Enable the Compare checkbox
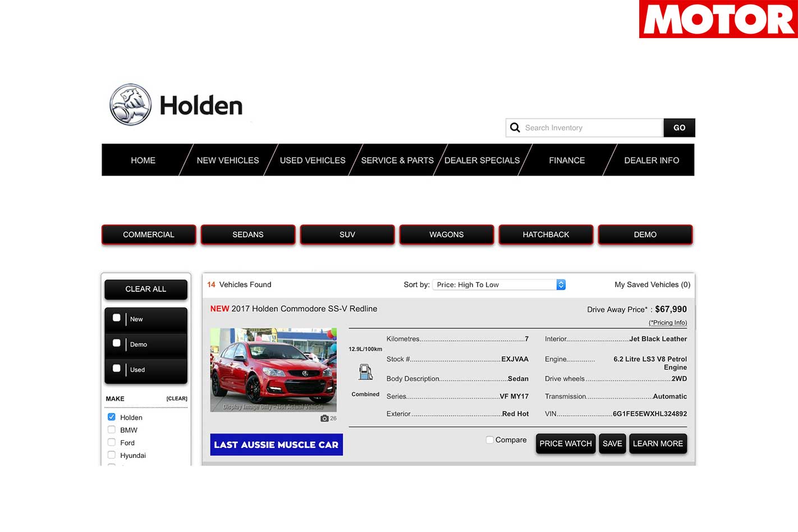Screen dimensions: 798x532 point(490,440)
